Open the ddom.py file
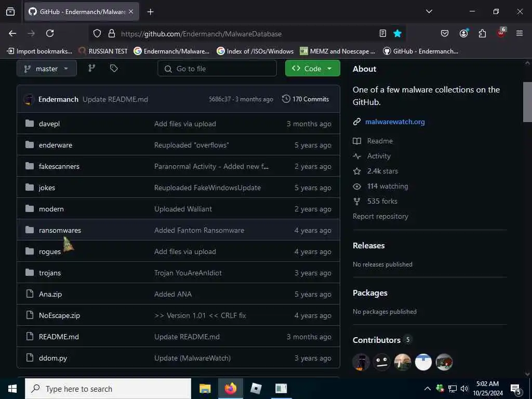 53,358
